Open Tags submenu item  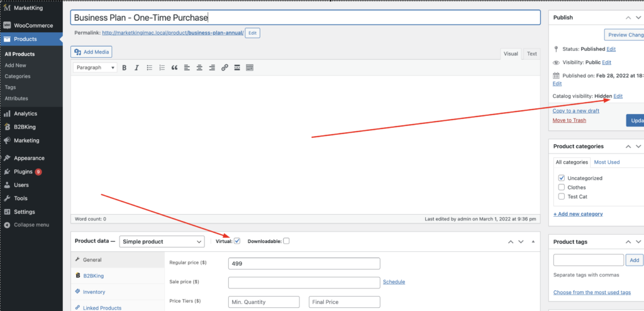click(x=10, y=88)
